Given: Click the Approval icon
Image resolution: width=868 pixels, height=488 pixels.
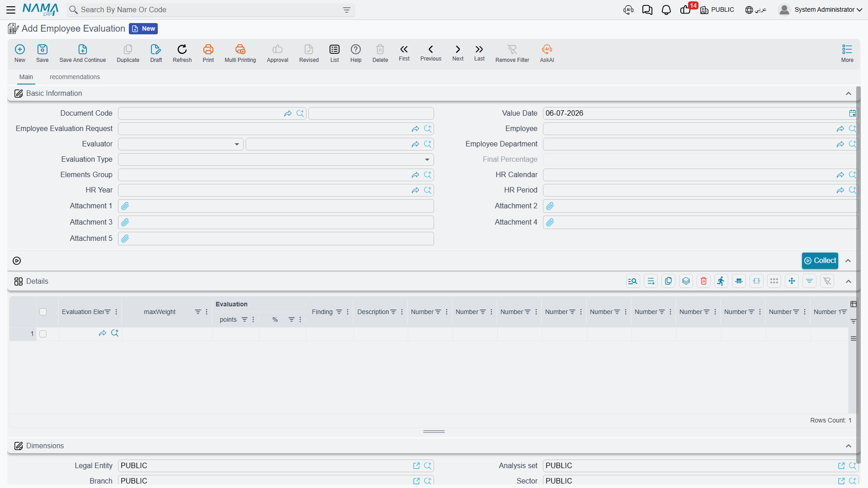Looking at the screenshot, I should [278, 53].
